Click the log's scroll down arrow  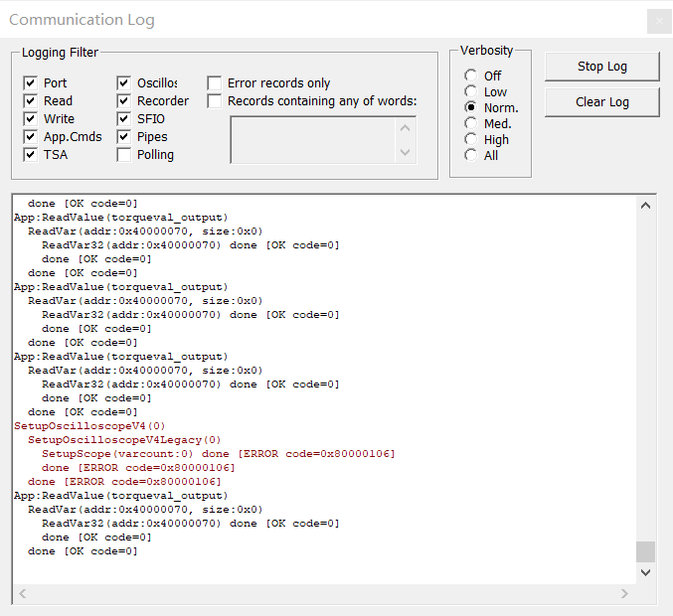click(x=646, y=572)
